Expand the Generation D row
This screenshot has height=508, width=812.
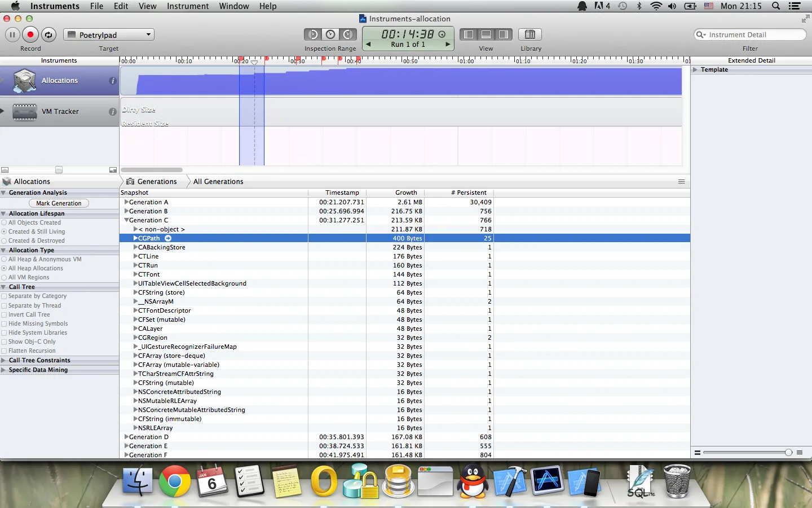(126, 437)
